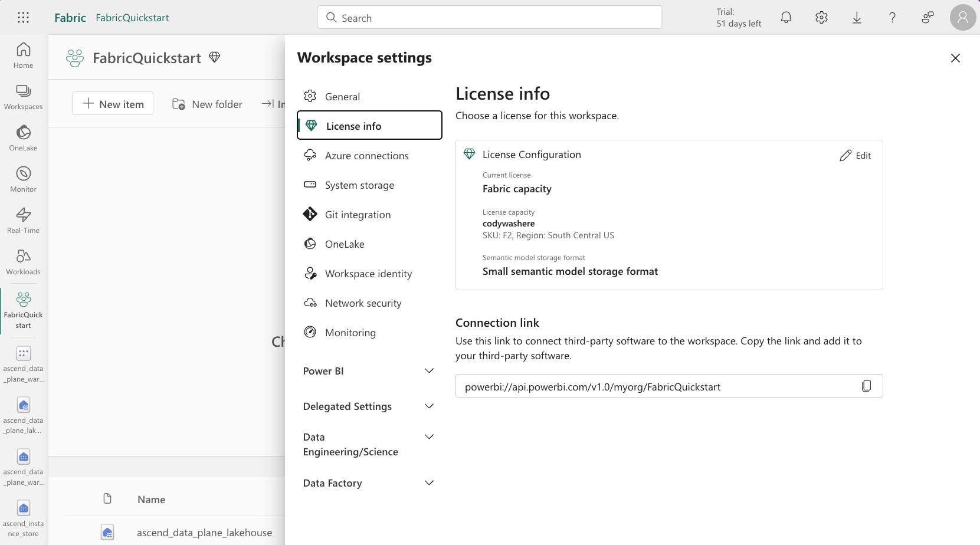Click New folder button

click(x=207, y=104)
